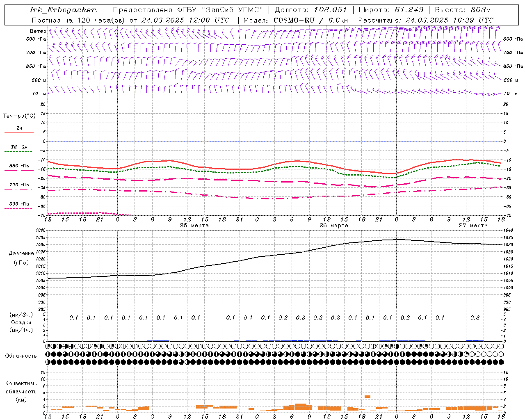This screenshot has width=525, height=420.
Task: Click the Долгота: 108.051 value
Action: pyautogui.click(x=310, y=10)
